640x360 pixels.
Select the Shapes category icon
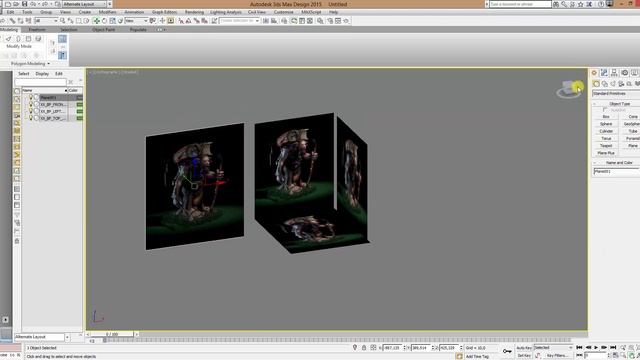605,84
